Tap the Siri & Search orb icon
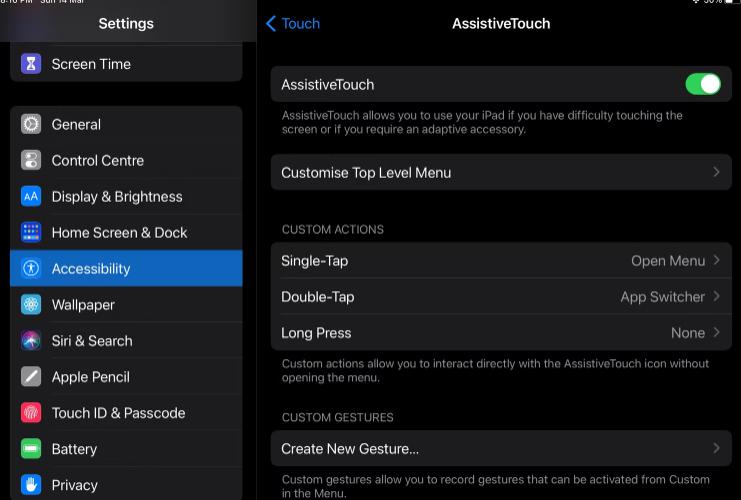Viewport: 741px width, 500px height. pyautogui.click(x=31, y=340)
